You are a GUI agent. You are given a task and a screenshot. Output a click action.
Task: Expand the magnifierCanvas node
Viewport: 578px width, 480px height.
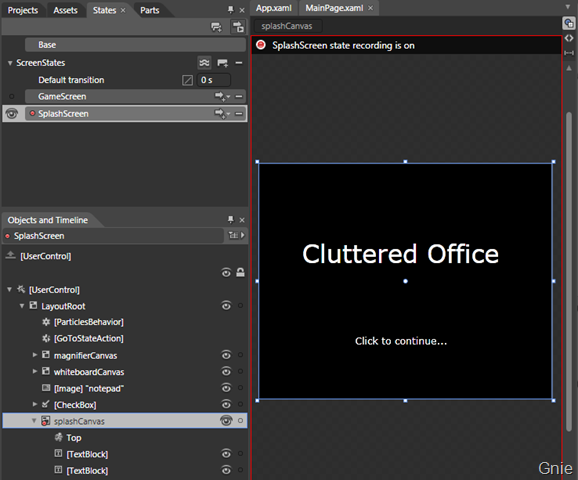point(35,355)
